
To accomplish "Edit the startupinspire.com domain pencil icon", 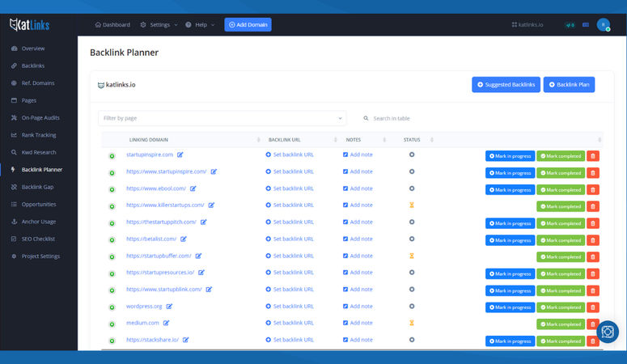I will pyautogui.click(x=180, y=154).
